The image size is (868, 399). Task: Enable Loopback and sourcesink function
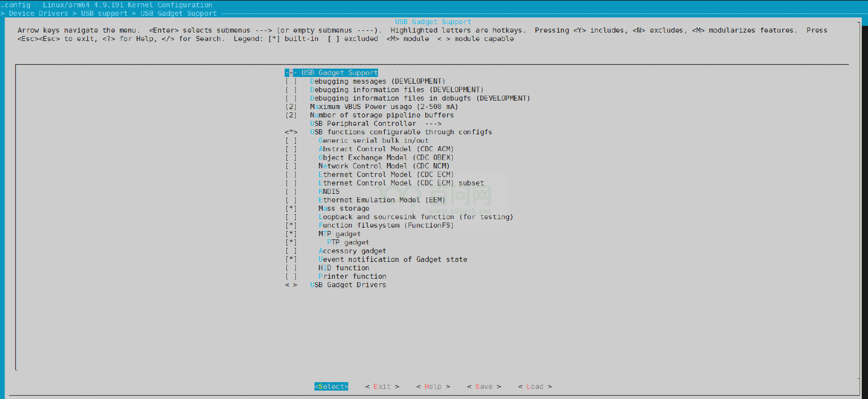(399, 217)
